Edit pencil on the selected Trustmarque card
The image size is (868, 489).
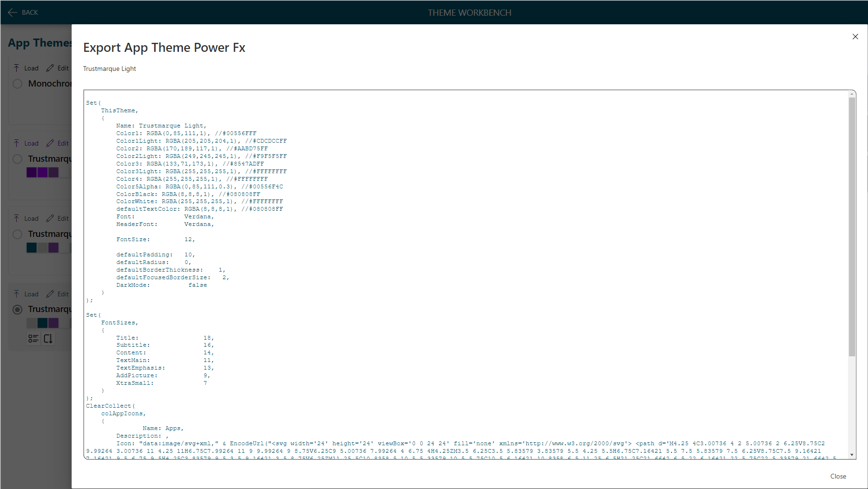coord(50,294)
